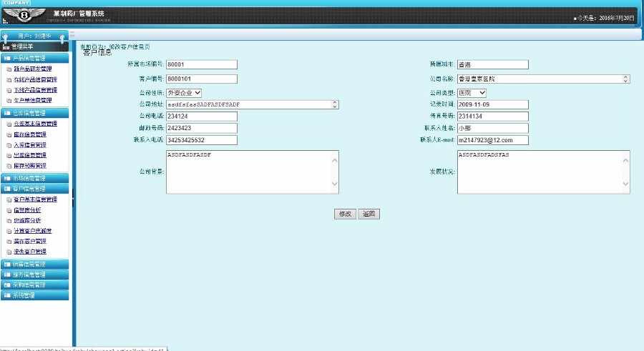Click the 公司名称 text box

tap(543, 79)
